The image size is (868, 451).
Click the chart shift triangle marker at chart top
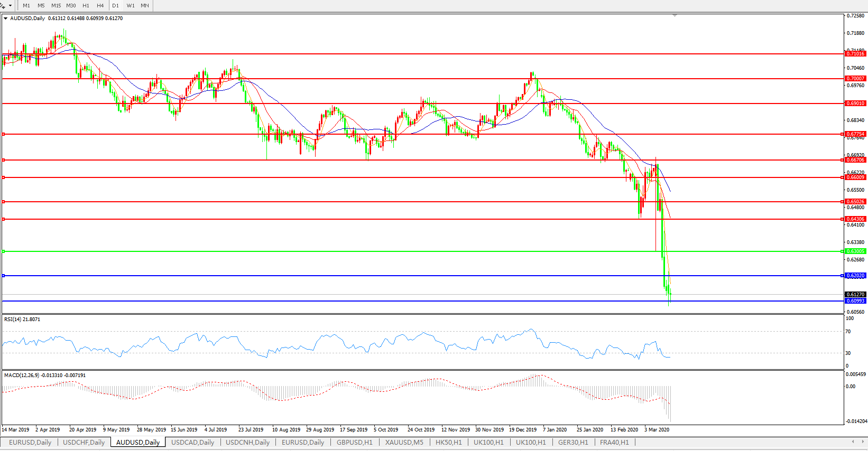675,16
